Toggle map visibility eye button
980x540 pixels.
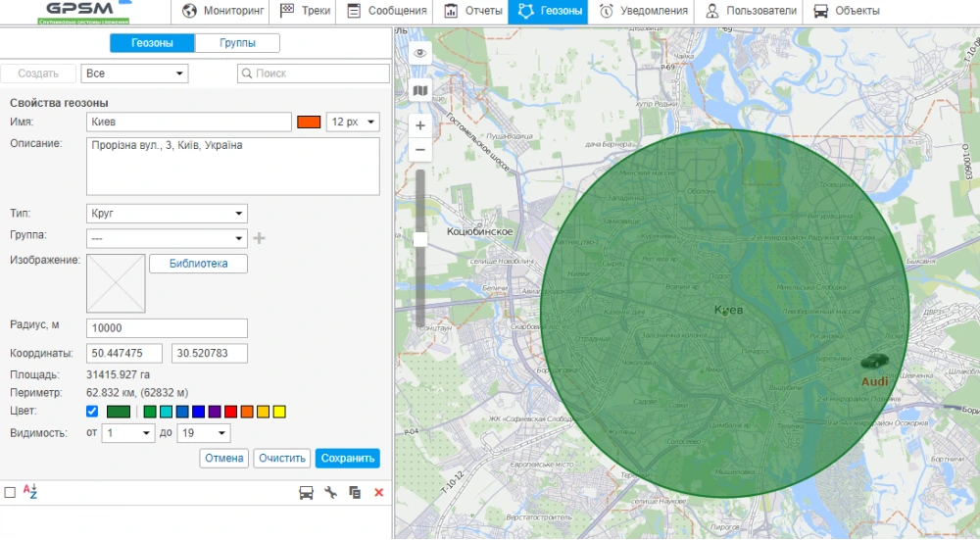tap(420, 54)
